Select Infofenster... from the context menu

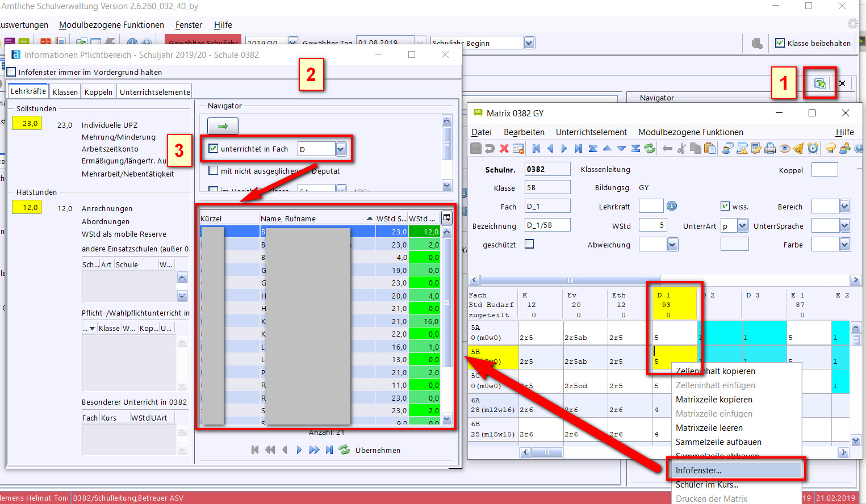click(x=736, y=470)
